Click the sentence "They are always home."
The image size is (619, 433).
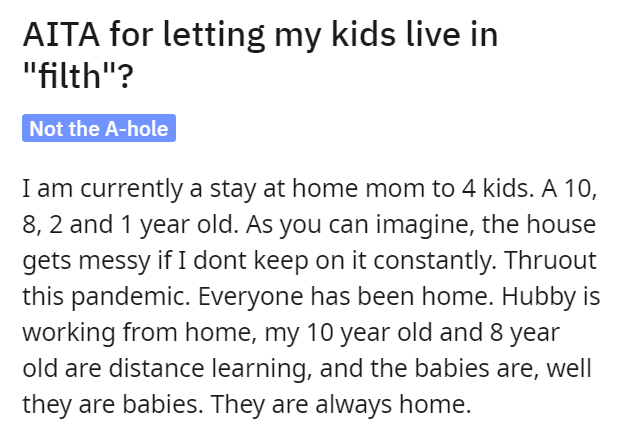(341, 404)
